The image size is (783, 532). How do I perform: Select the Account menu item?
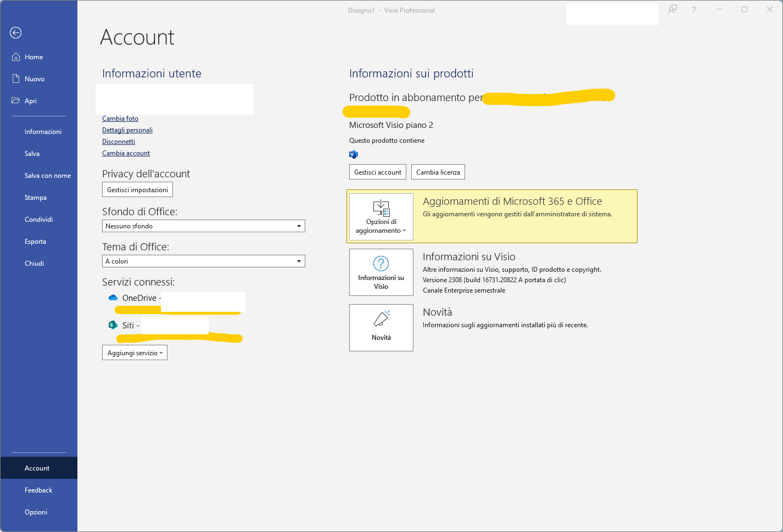click(39, 468)
